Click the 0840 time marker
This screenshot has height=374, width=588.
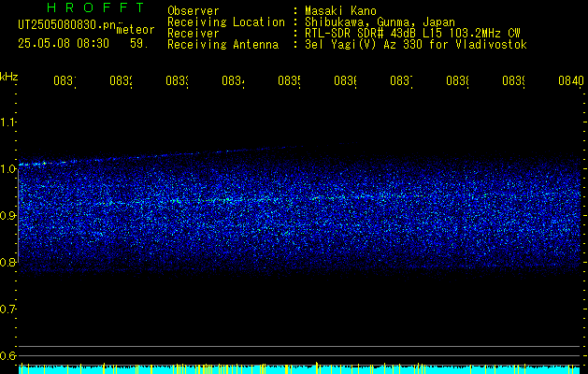(571, 80)
